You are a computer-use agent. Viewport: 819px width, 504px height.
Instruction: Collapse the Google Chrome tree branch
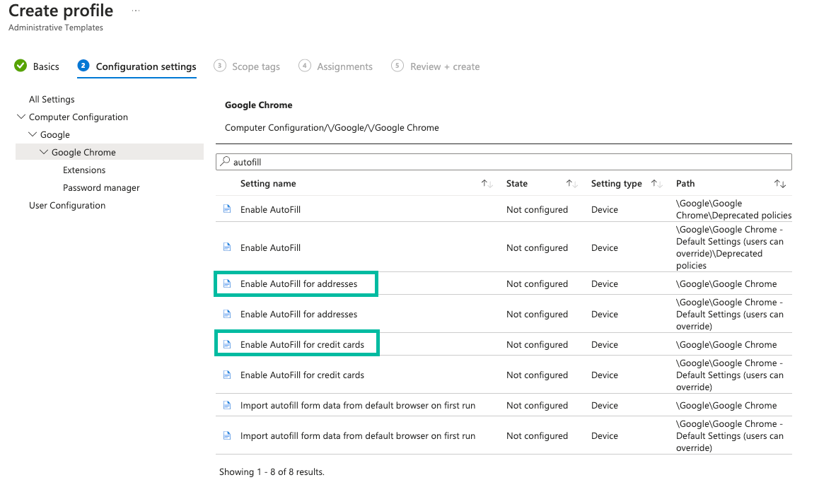(43, 151)
